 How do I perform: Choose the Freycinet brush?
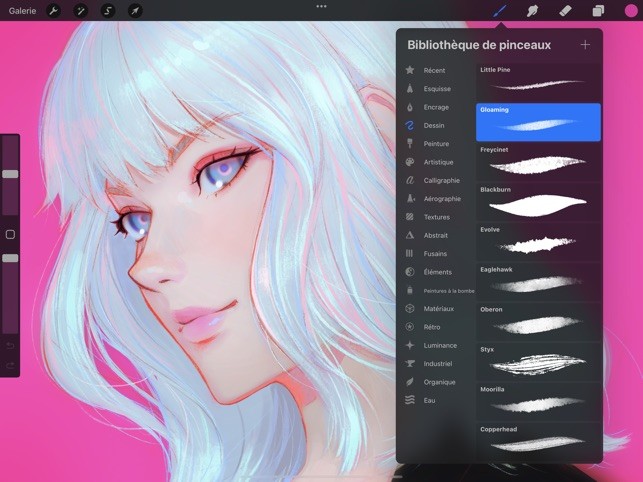[x=538, y=162]
